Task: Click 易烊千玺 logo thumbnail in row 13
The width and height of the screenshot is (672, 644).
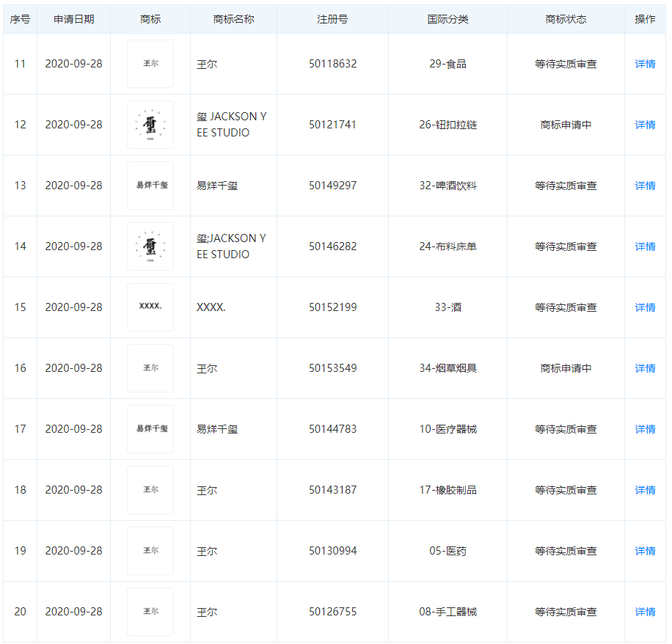Action: (150, 186)
